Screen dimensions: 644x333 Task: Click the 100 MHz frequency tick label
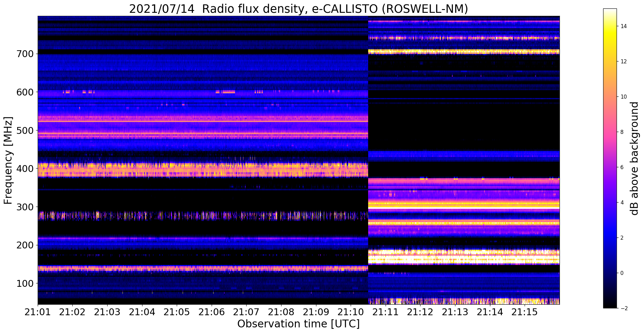(25, 283)
